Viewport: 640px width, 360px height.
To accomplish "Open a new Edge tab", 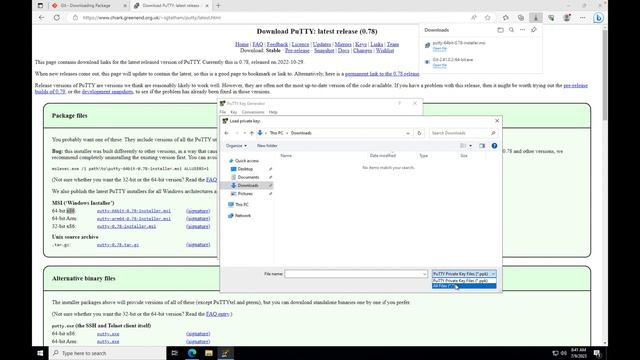I will [x=218, y=6].
